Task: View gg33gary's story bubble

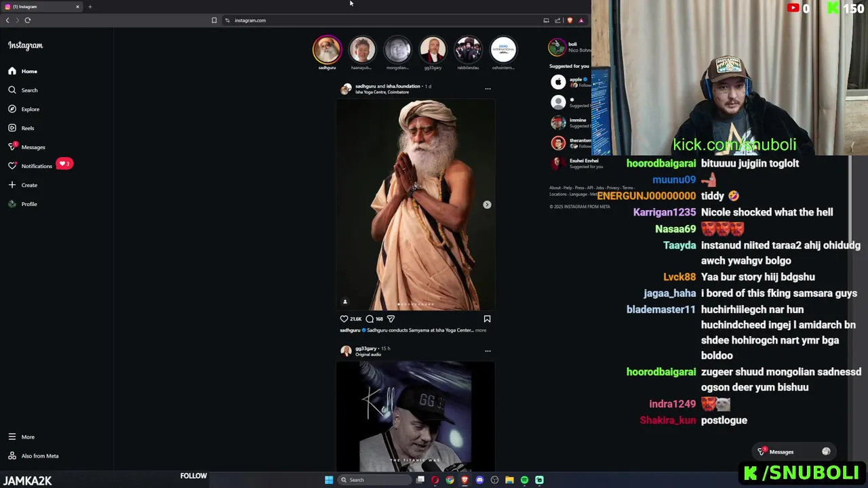Action: pos(433,49)
